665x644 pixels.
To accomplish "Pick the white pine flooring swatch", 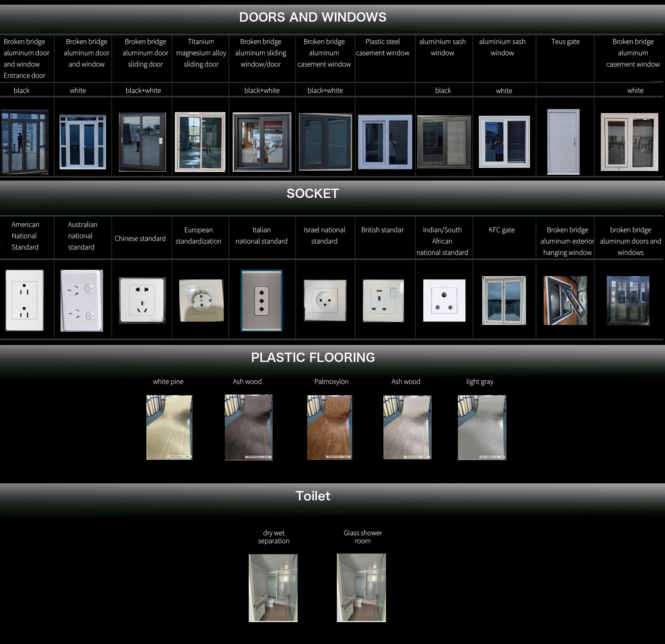I will 169,427.
